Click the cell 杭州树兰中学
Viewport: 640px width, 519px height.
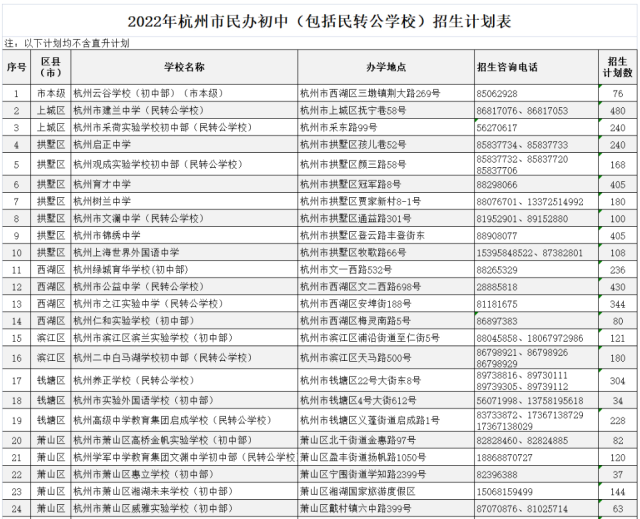(184, 202)
